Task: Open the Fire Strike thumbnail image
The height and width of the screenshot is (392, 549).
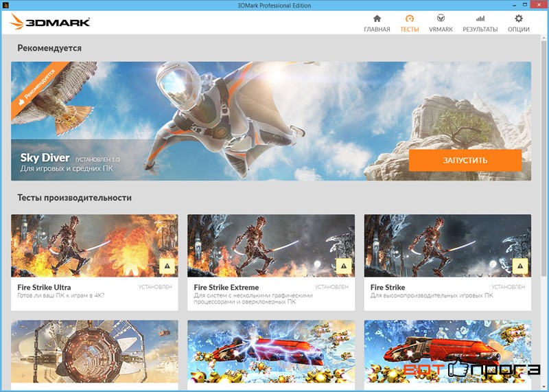Action: (447, 246)
